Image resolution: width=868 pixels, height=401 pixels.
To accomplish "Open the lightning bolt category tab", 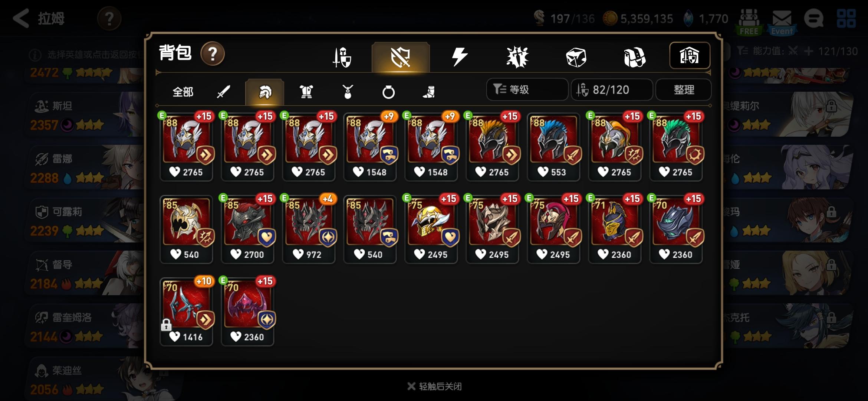I will pyautogui.click(x=459, y=57).
